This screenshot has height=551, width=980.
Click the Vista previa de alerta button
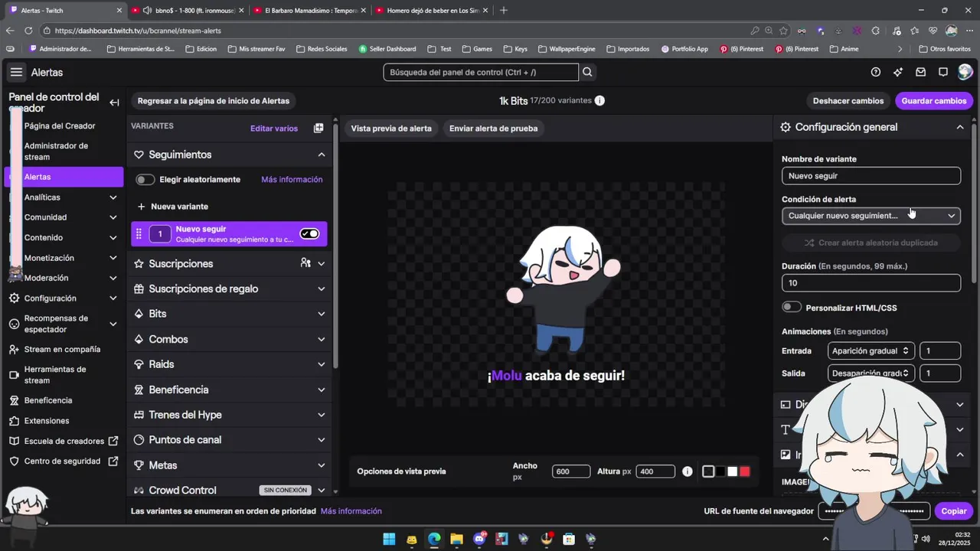[391, 129]
